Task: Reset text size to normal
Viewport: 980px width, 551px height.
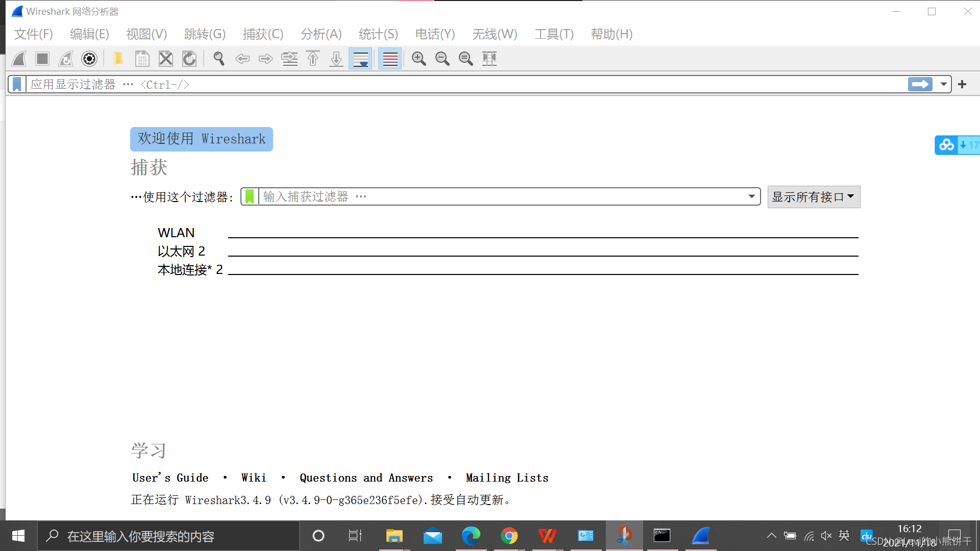Action: click(466, 59)
